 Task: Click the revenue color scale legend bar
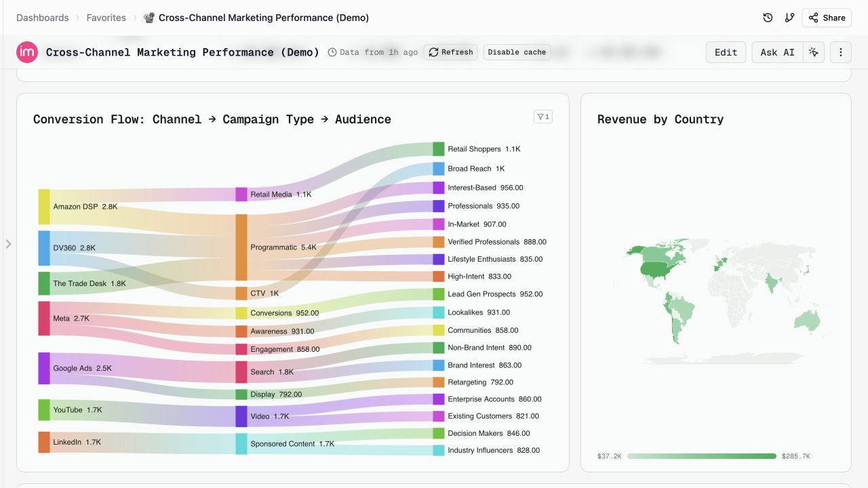[702, 456]
